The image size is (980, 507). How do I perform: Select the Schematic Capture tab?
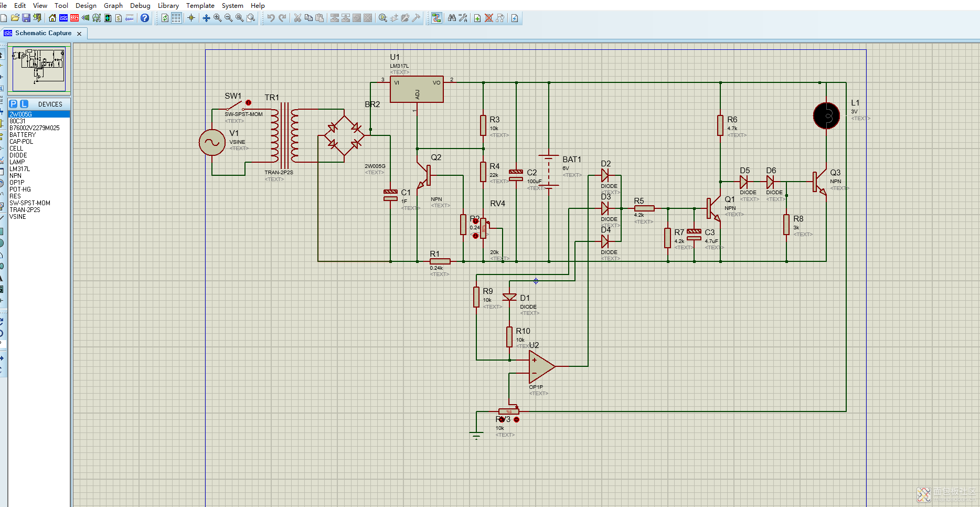point(43,33)
